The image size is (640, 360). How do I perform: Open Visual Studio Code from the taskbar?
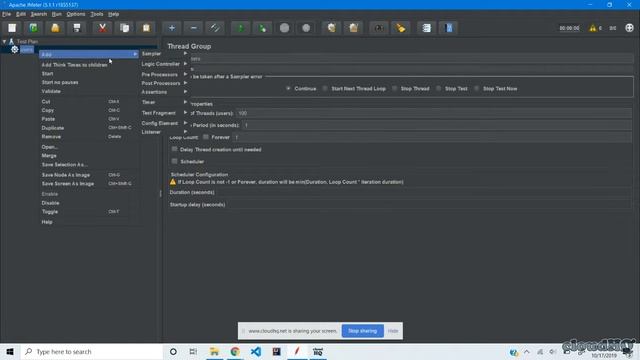coord(256,351)
